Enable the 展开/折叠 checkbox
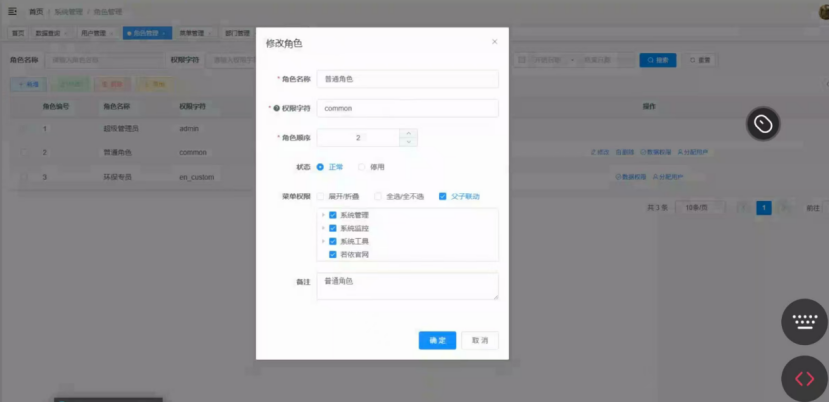 tap(320, 197)
